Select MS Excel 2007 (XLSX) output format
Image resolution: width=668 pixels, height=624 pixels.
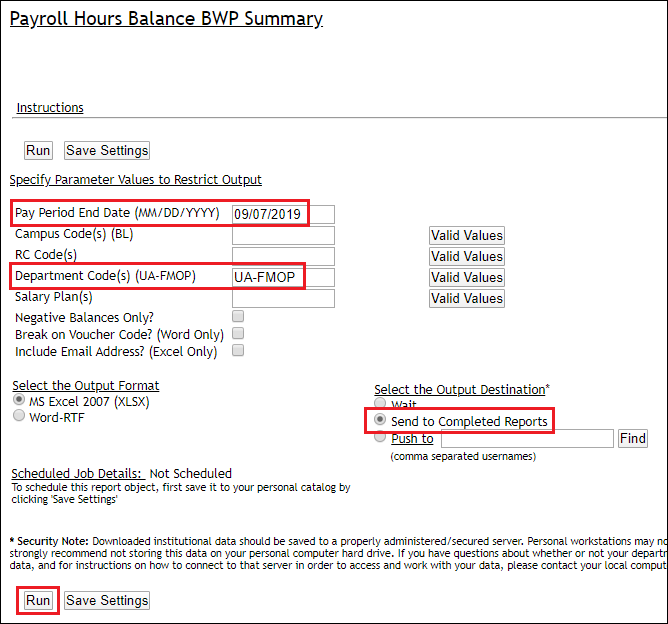pyautogui.click(x=19, y=400)
